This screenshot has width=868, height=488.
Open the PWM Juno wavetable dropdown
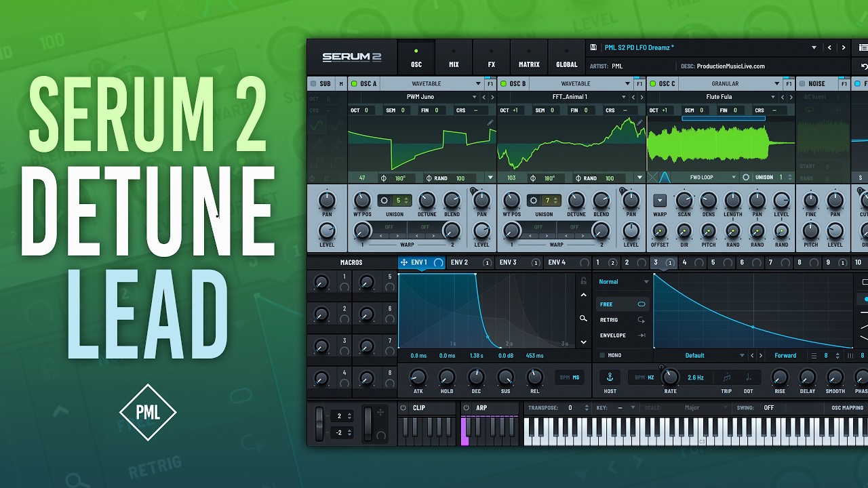pyautogui.click(x=420, y=97)
